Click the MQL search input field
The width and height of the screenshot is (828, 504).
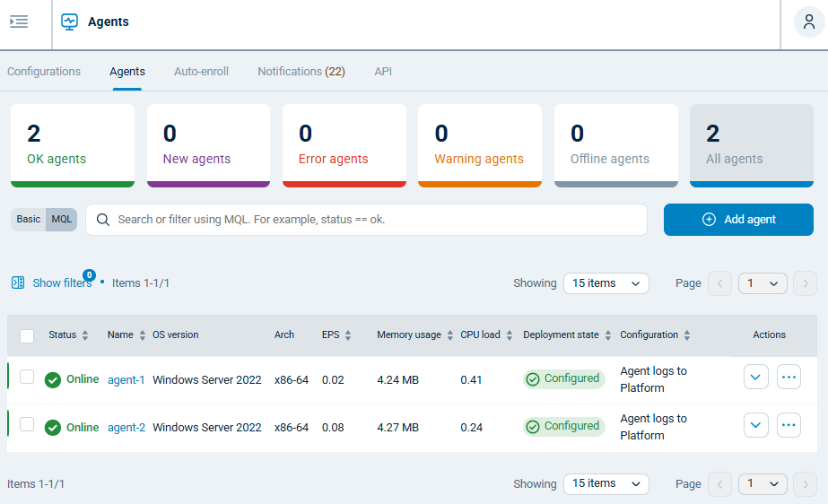tap(377, 220)
